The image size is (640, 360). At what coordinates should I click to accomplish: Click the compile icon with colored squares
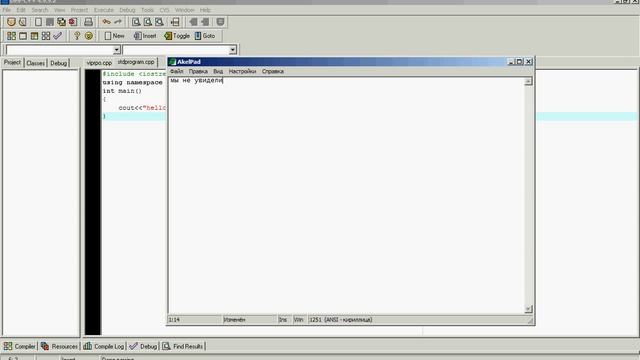[x=11, y=36]
